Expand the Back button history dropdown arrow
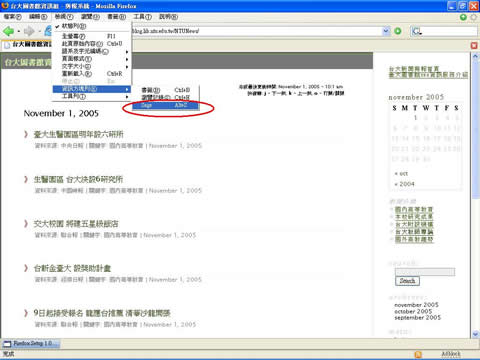 [19, 32]
